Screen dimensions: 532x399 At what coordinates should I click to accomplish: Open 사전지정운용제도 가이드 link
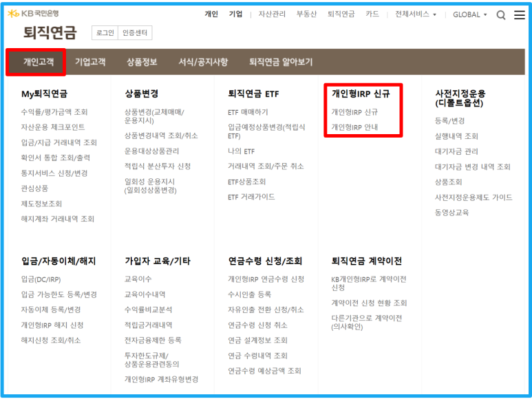pos(474,197)
